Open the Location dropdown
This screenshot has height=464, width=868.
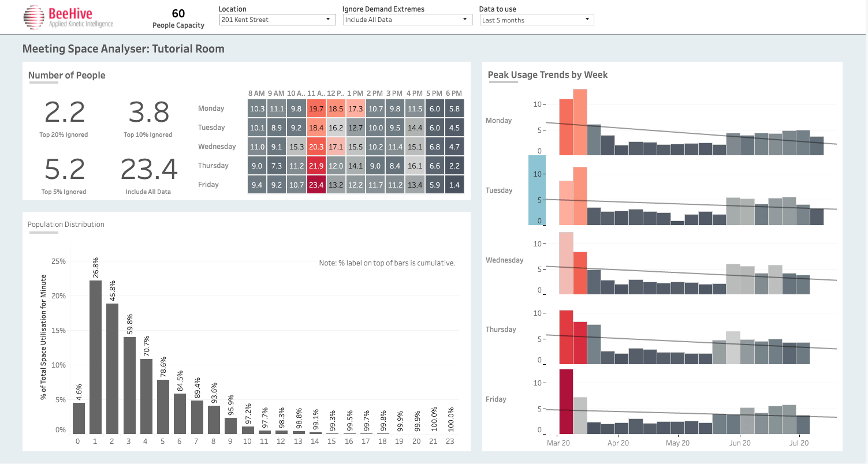[277, 20]
